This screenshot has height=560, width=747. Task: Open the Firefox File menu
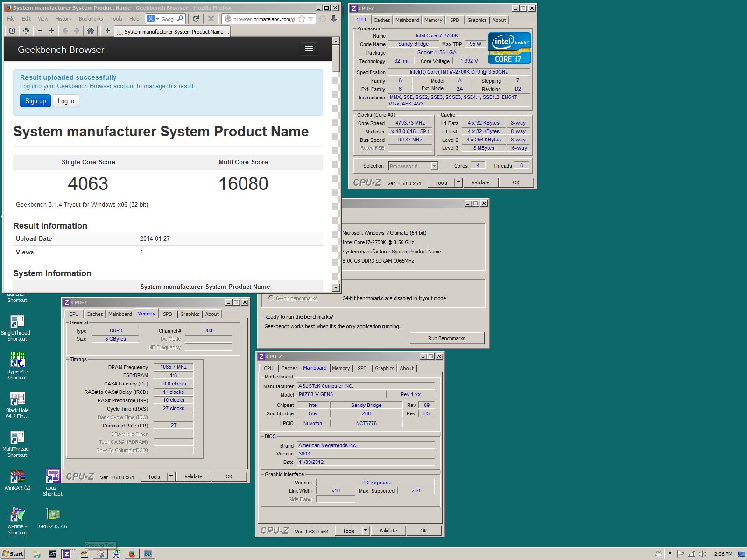[x=11, y=19]
